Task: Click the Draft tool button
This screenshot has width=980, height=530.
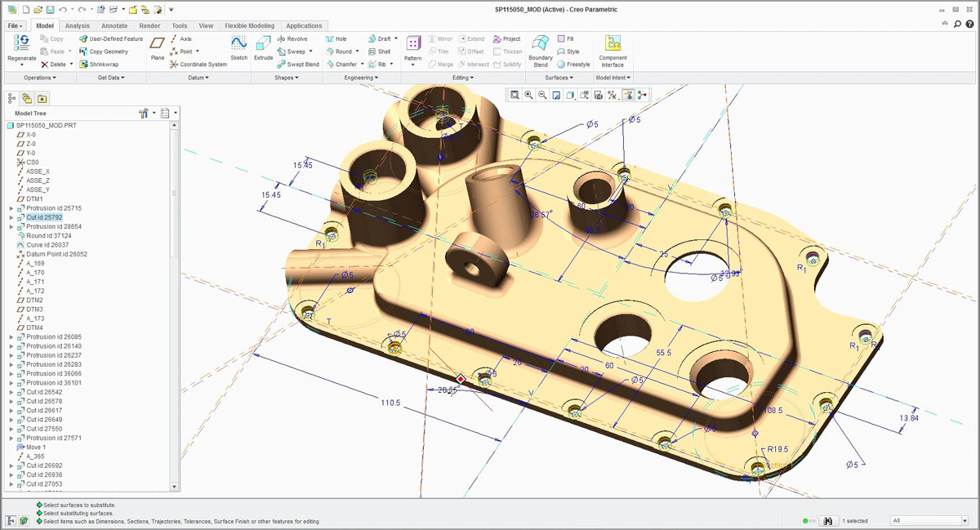Action: point(379,38)
